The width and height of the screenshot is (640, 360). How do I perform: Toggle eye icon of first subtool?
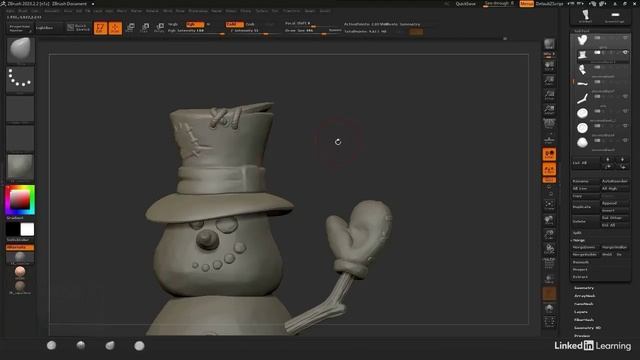(x=625, y=38)
